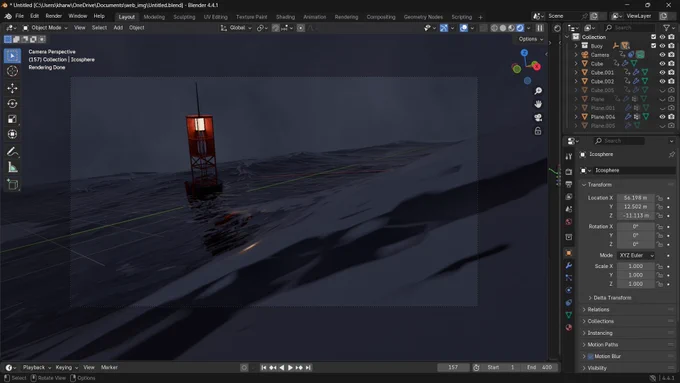
Task: Hide Plane.004 with its eye icon
Action: pyautogui.click(x=662, y=117)
